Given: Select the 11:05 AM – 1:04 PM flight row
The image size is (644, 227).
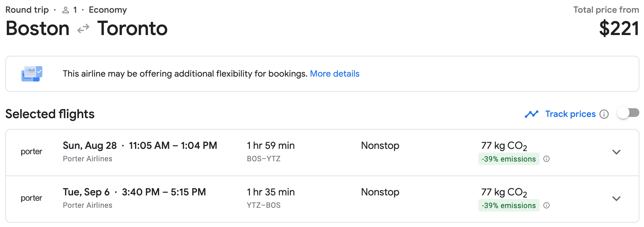Looking at the screenshot, I should click(173, 145).
